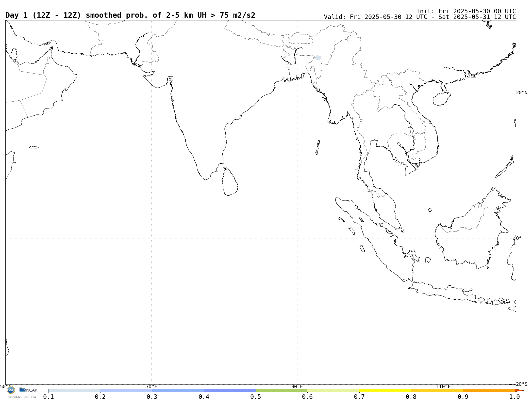532x400 pixels.
Task: Click the Valid time range text
Action: pyautogui.click(x=420, y=17)
